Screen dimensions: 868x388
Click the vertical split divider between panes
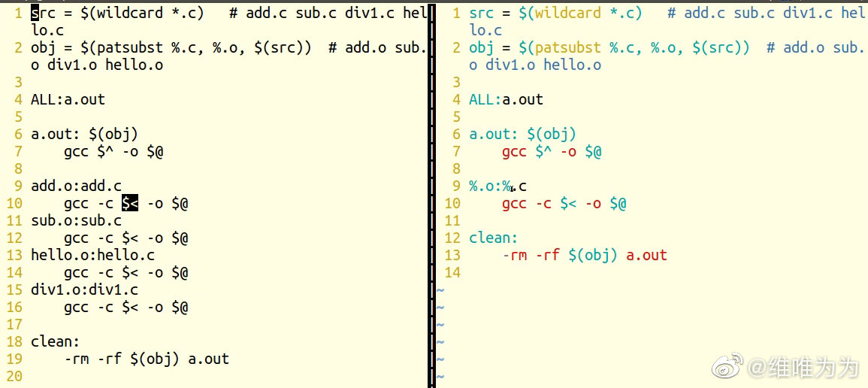tap(431, 194)
